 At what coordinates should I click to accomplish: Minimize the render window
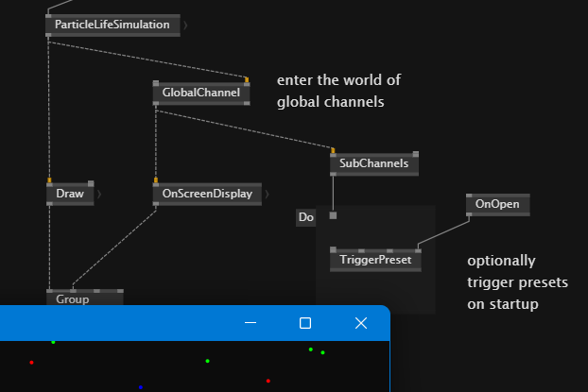[x=251, y=323]
